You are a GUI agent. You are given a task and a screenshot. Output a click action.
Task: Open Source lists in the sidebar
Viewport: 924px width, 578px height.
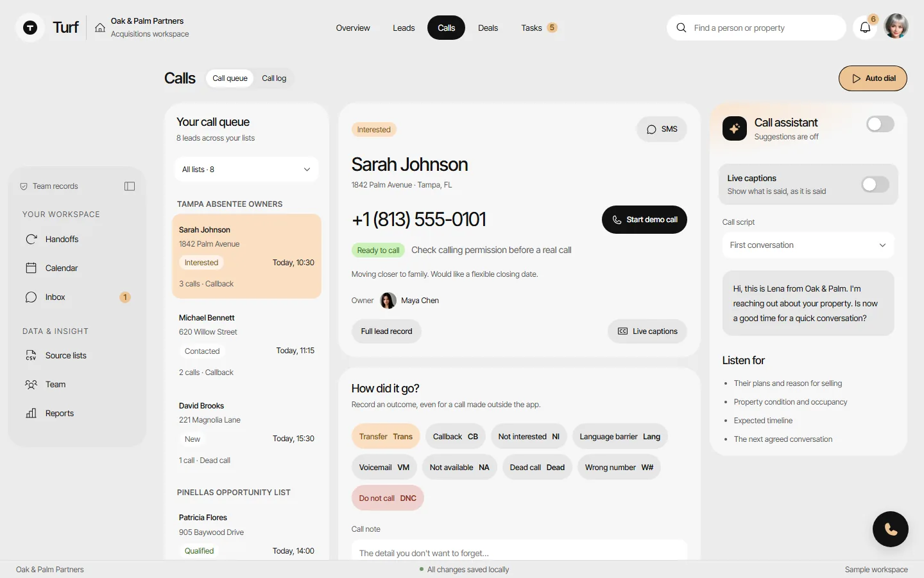pyautogui.click(x=77, y=355)
